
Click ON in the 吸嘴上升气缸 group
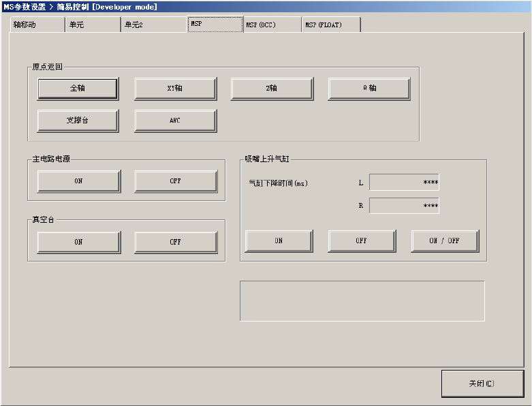coord(279,241)
